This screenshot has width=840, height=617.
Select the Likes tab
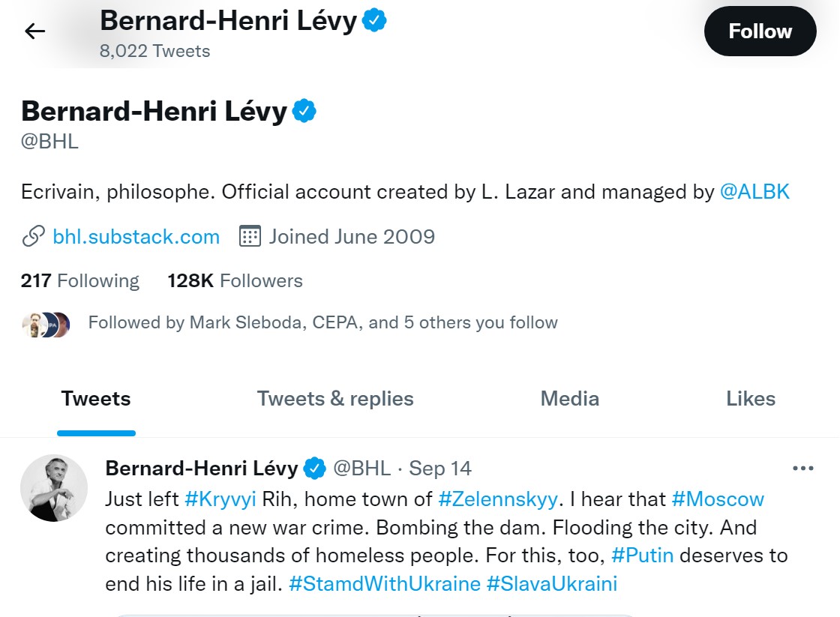750,399
